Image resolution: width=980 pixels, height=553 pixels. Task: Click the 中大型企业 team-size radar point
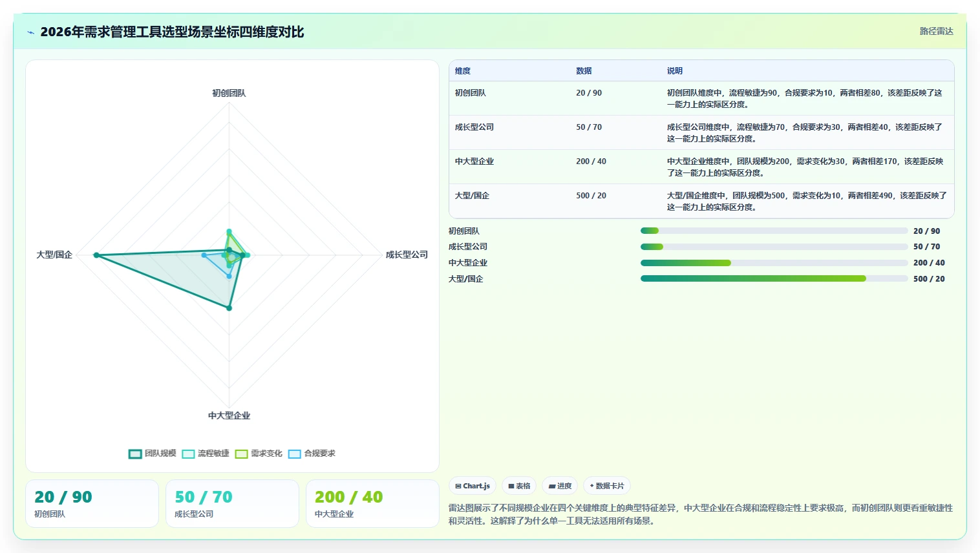pyautogui.click(x=229, y=308)
